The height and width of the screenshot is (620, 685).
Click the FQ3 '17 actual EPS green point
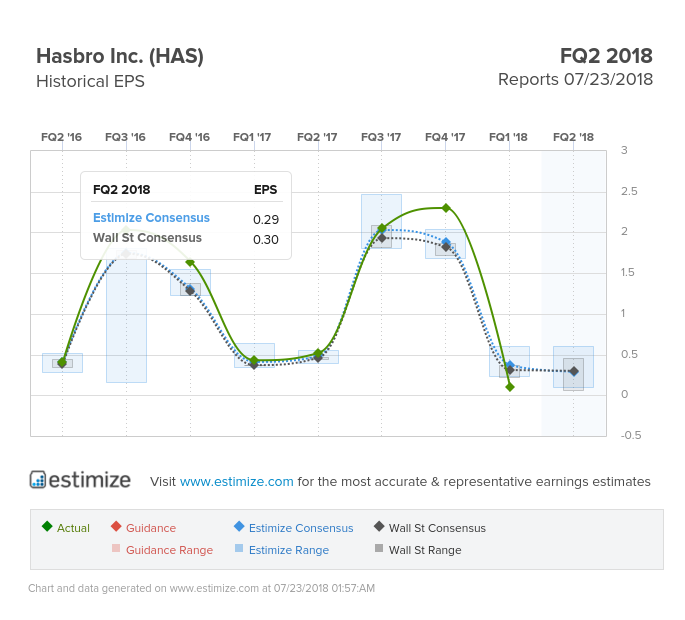click(x=382, y=228)
